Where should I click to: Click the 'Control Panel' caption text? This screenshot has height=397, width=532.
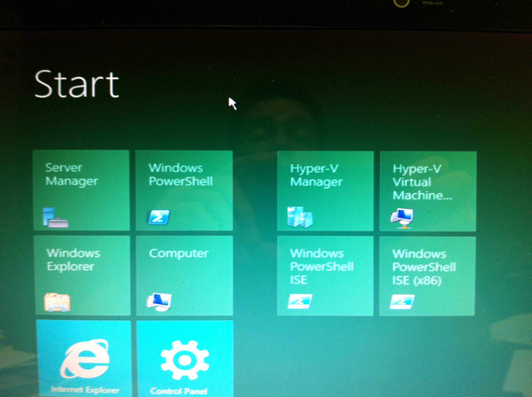178,391
